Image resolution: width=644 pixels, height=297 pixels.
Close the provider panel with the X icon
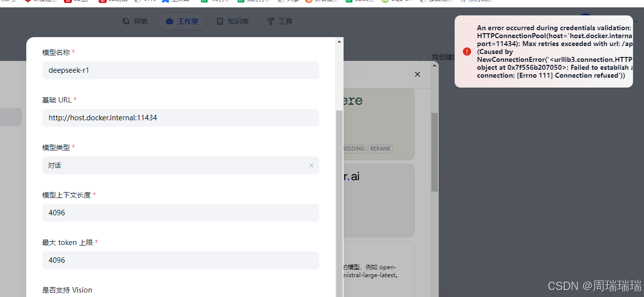tap(417, 74)
